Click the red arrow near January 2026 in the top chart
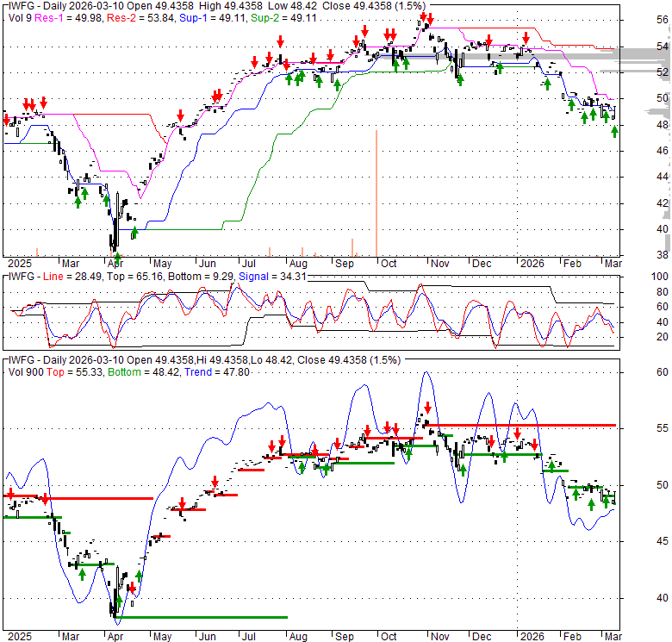Image resolution: width=672 pixels, height=642 pixels. (x=526, y=38)
